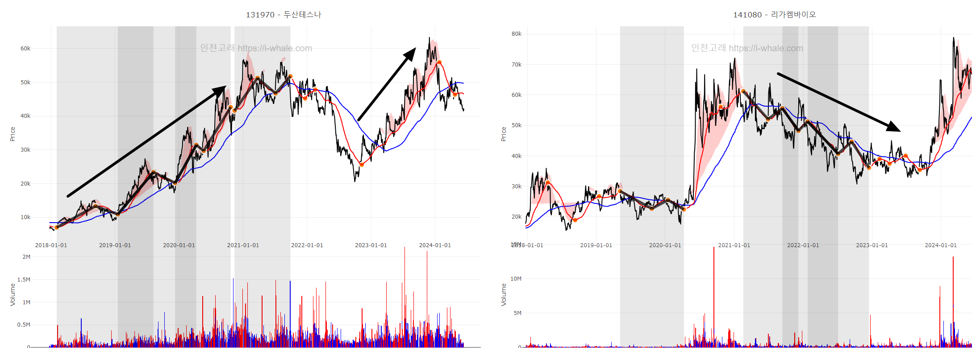Click the 0.5M volume tick on 두산테스나 chart
Viewport: 980px width, 348px height.
[24, 325]
